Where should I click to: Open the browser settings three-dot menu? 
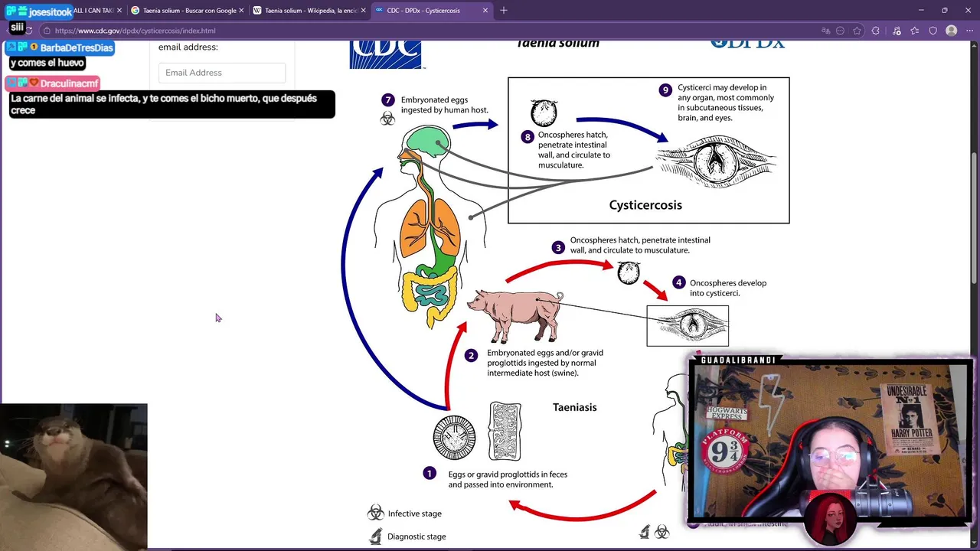coord(969,31)
